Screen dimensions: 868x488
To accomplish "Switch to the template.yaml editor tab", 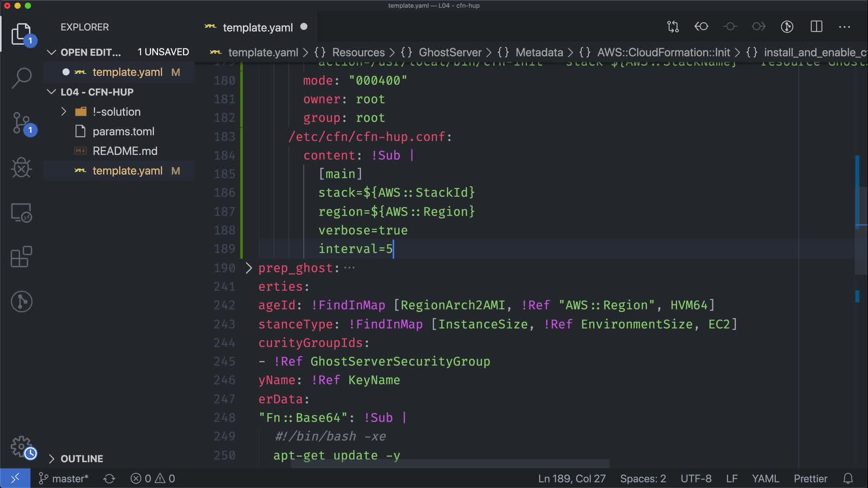I will pyautogui.click(x=258, y=28).
